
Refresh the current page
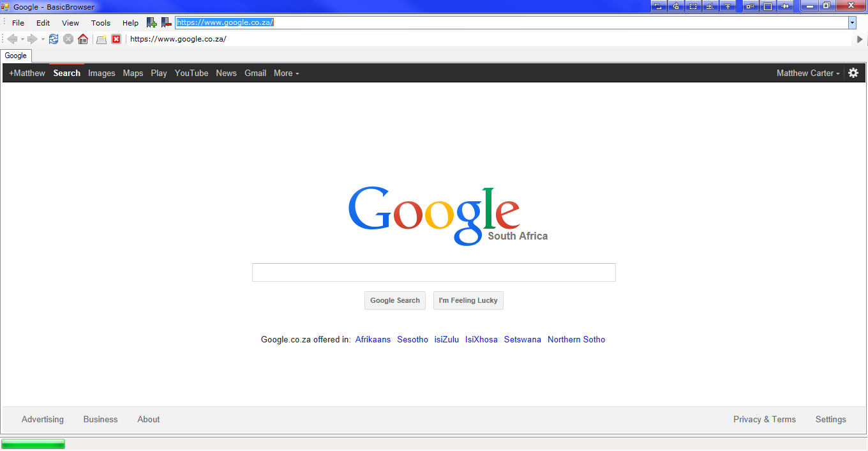[x=54, y=39]
